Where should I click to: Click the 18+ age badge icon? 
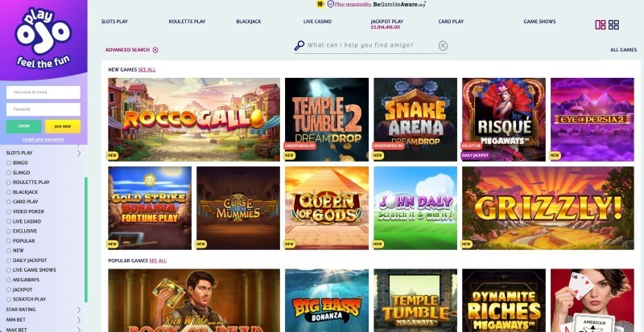pyautogui.click(x=320, y=4)
